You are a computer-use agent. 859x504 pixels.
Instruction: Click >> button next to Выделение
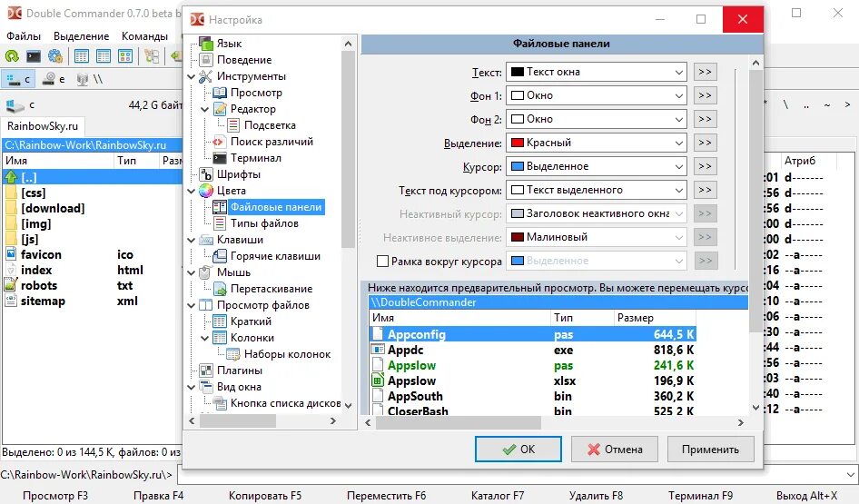(x=705, y=143)
